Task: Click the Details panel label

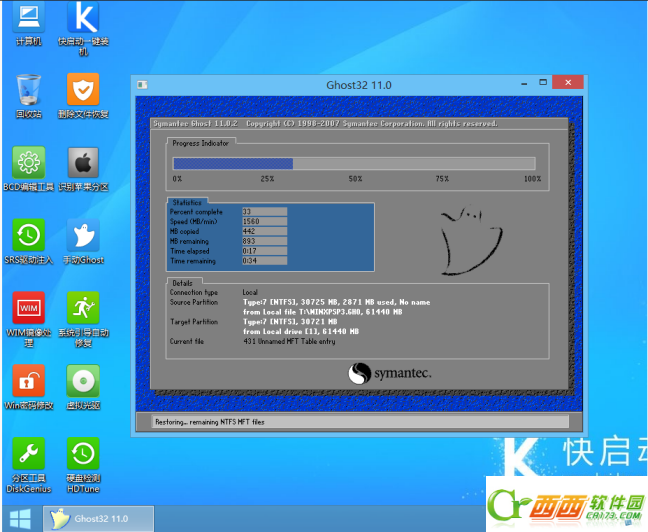Action: (x=182, y=283)
